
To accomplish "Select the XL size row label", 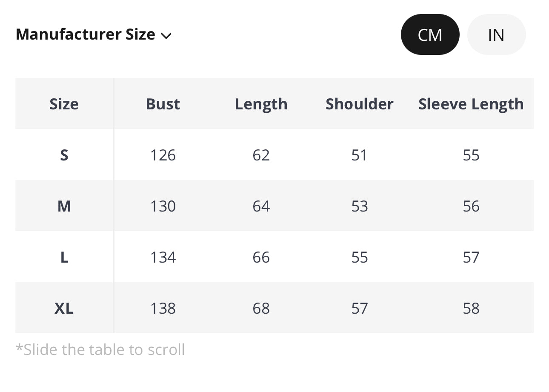I will [x=64, y=308].
